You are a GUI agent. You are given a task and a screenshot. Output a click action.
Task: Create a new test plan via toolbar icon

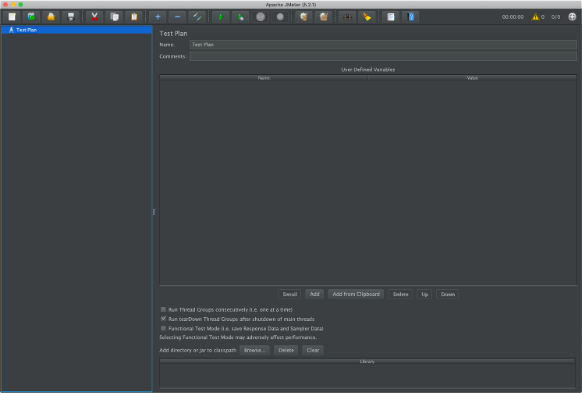12,17
